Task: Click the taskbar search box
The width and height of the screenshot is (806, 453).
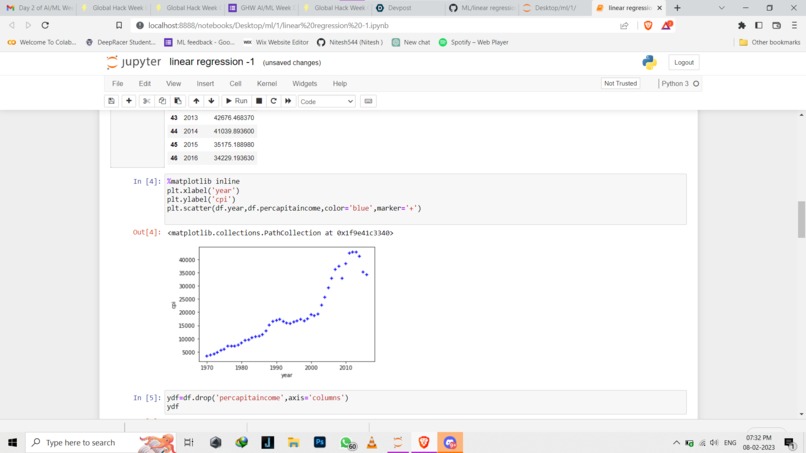Action: [101, 442]
